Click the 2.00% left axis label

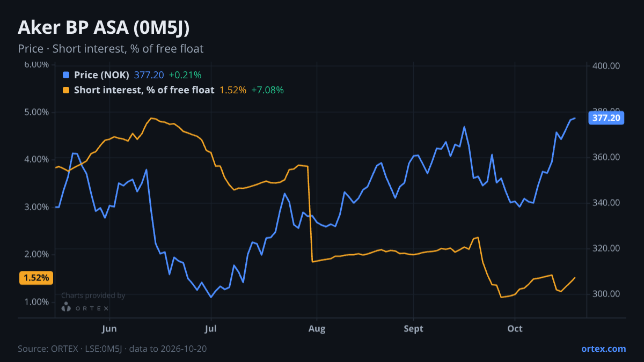click(37, 254)
